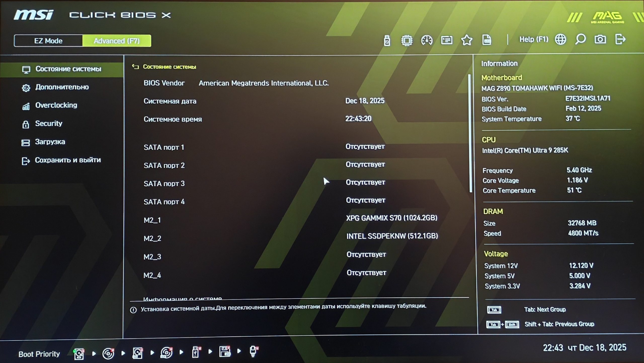
Task: Click the vertical scrollbar of the system status list
Action: coord(470,133)
